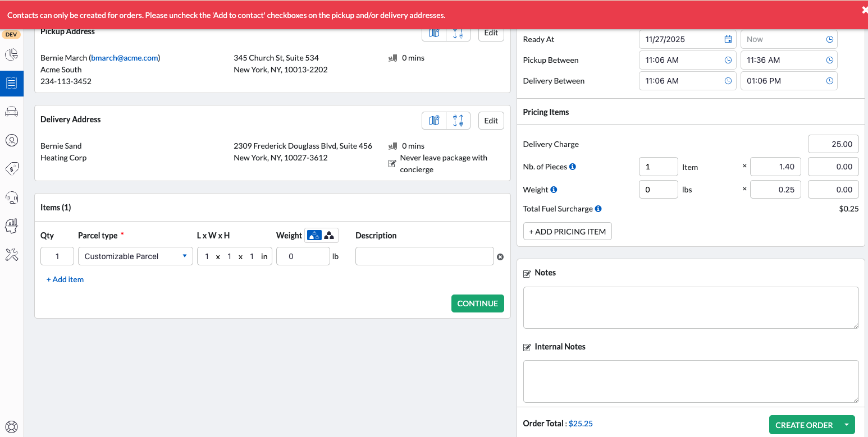Click the CREATE ORDER button
Screen dimensions: 868x437
804,425
